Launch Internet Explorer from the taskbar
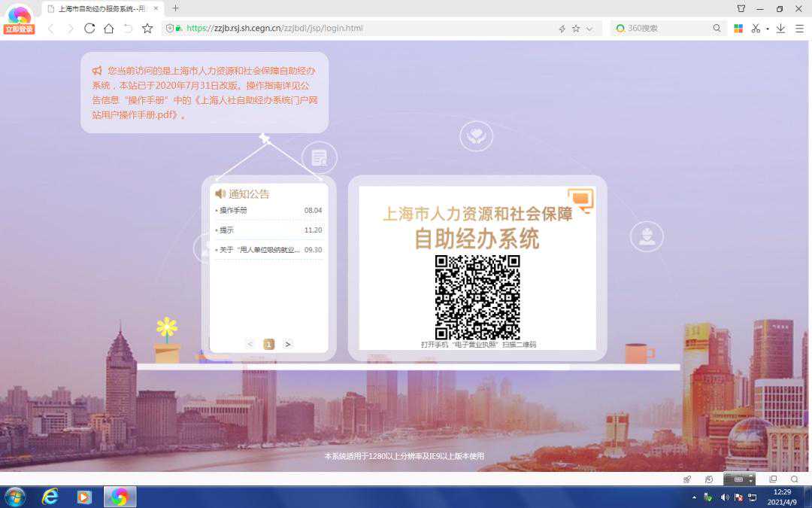This screenshot has width=812, height=508. tap(50, 497)
